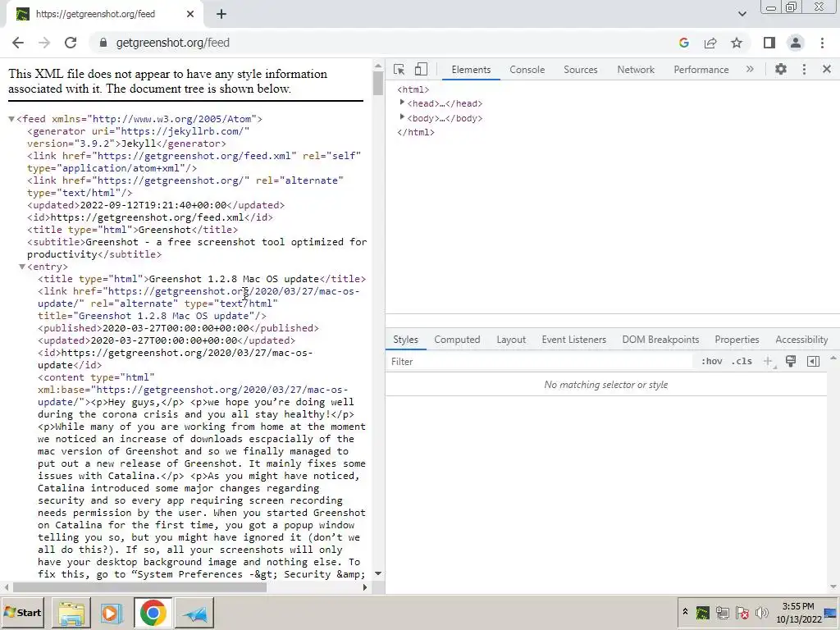Close the getgreenshot.org/feed tab
This screenshot has width=840, height=630.
pos(190,15)
